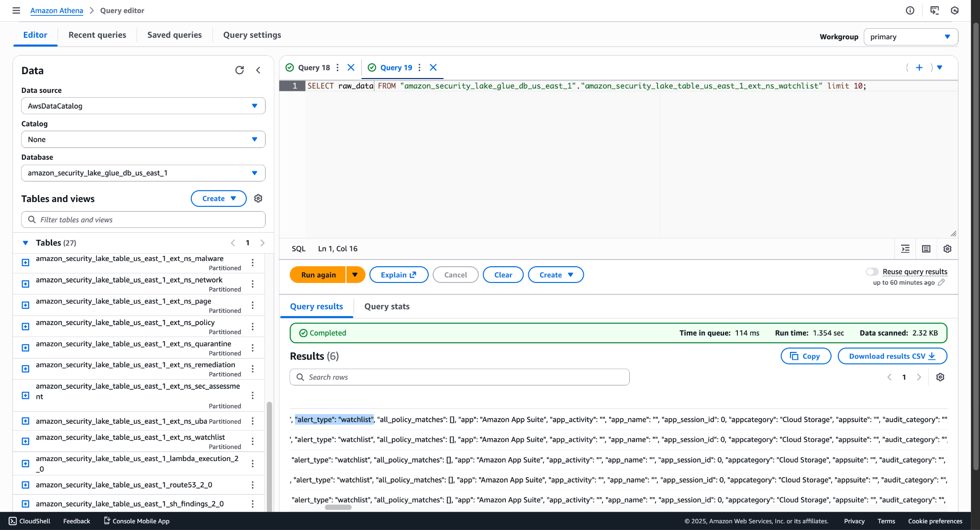This screenshot has width=980, height=530.
Task: Close the Query 18 tab
Action: click(x=351, y=68)
